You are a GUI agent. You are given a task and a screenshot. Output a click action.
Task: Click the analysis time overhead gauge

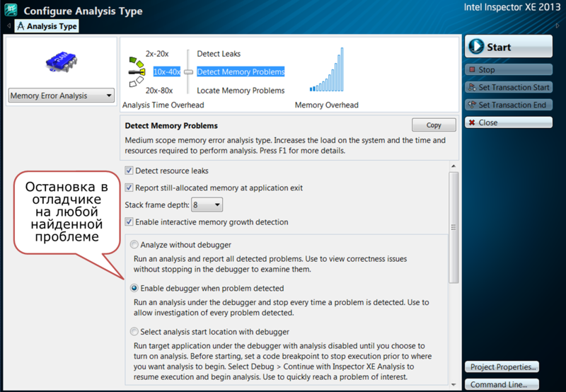(x=137, y=72)
